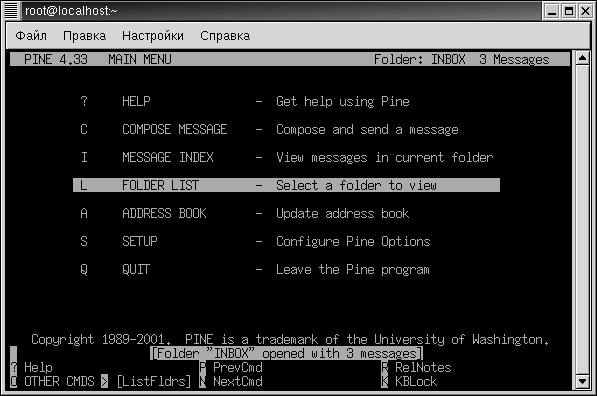Click the [ListFldrs] command
Image resolution: width=597 pixels, height=396 pixels.
(x=154, y=382)
